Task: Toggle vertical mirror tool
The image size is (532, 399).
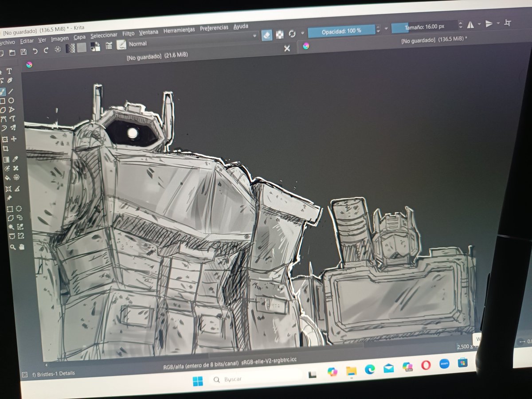Action: 489,23
